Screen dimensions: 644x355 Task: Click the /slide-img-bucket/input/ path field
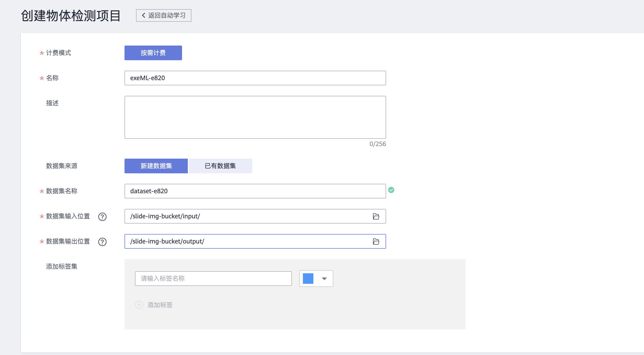tap(246, 216)
